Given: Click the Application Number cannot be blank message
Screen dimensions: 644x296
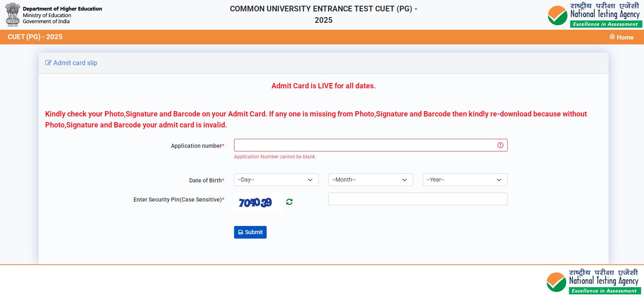Looking at the screenshot, I should [x=275, y=157].
